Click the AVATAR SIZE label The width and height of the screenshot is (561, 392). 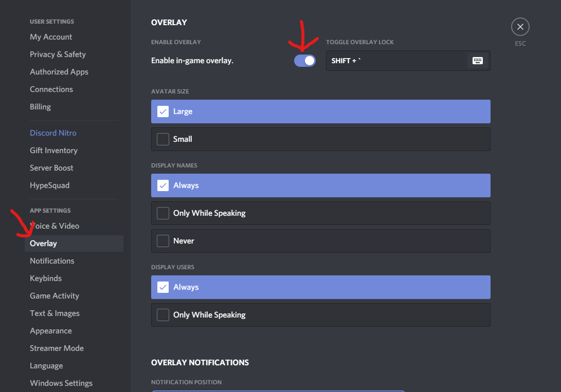(170, 91)
